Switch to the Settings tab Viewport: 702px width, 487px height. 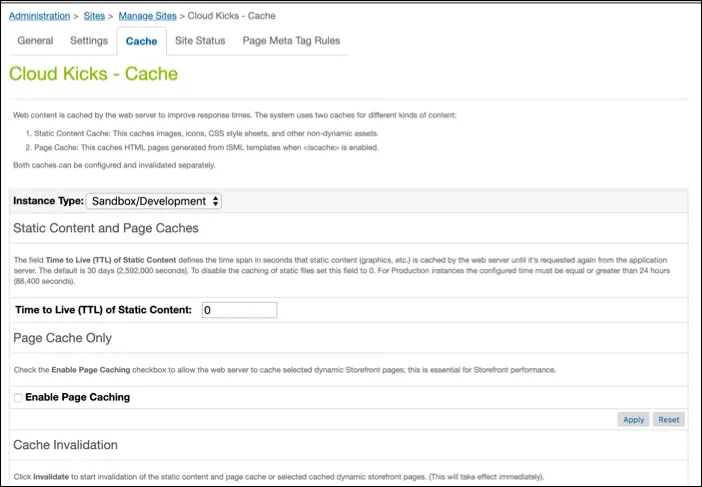tap(89, 41)
